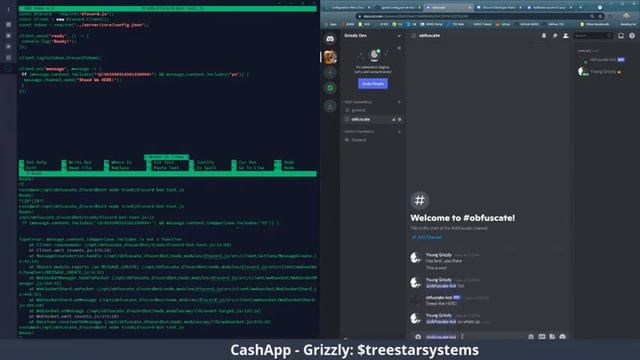Close the invite friends welcome card

point(399,48)
